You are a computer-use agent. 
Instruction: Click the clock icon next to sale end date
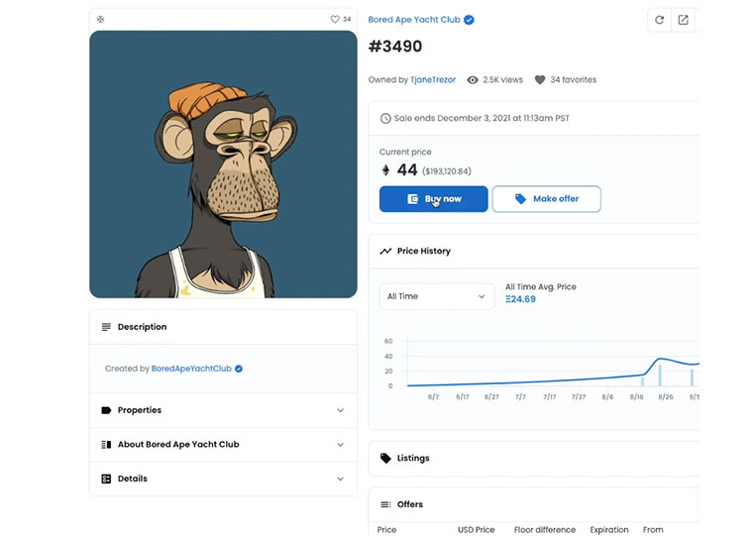(x=385, y=119)
